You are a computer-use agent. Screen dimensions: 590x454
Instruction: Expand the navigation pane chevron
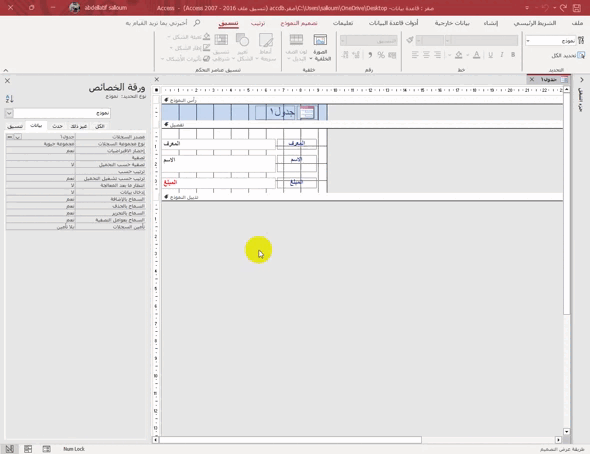point(582,80)
